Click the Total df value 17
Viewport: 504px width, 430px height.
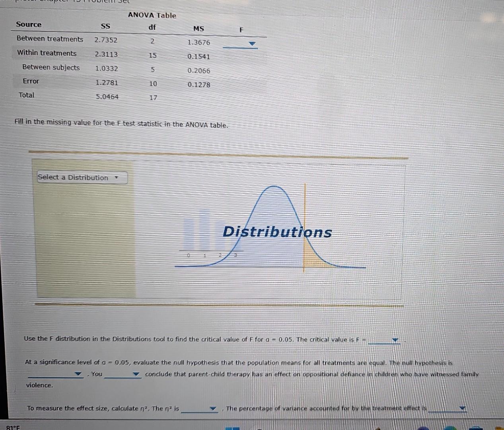tap(154, 98)
